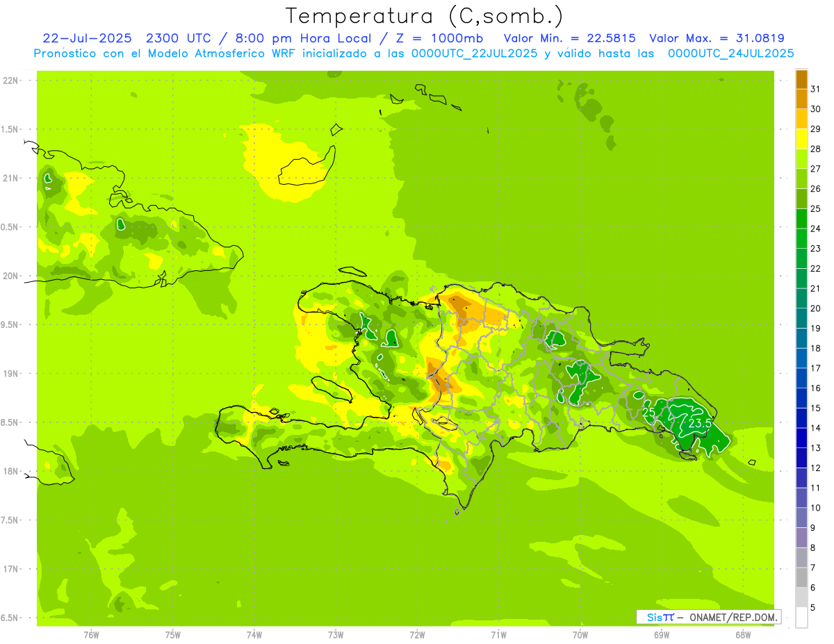Click the "74W" longitude label
Screen dimensions: 834x644
pyautogui.click(x=254, y=634)
